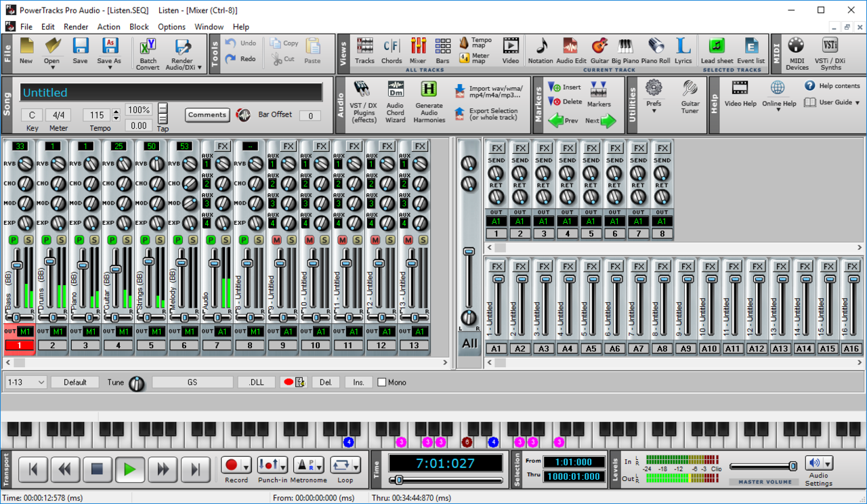Enable the Mono checkbox
This screenshot has width=867, height=504.
[x=382, y=383]
